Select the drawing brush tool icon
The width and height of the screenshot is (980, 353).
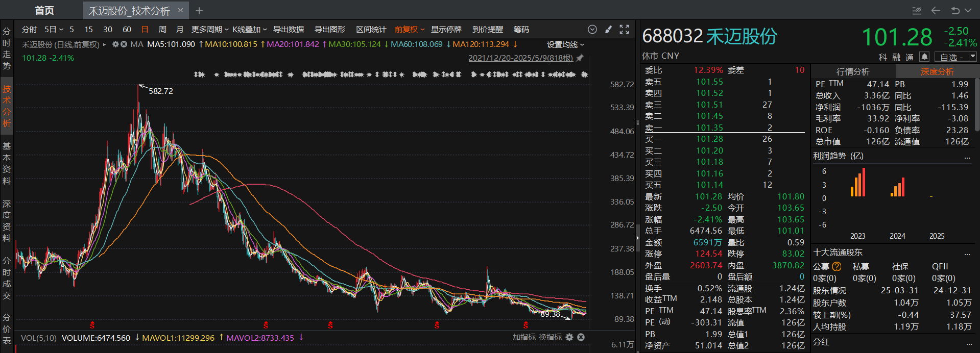pyautogui.click(x=608, y=30)
